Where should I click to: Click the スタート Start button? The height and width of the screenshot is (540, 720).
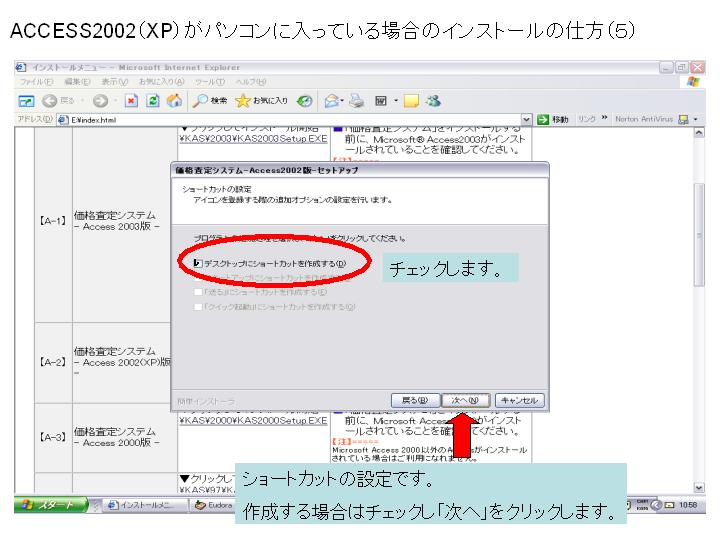coord(51,505)
